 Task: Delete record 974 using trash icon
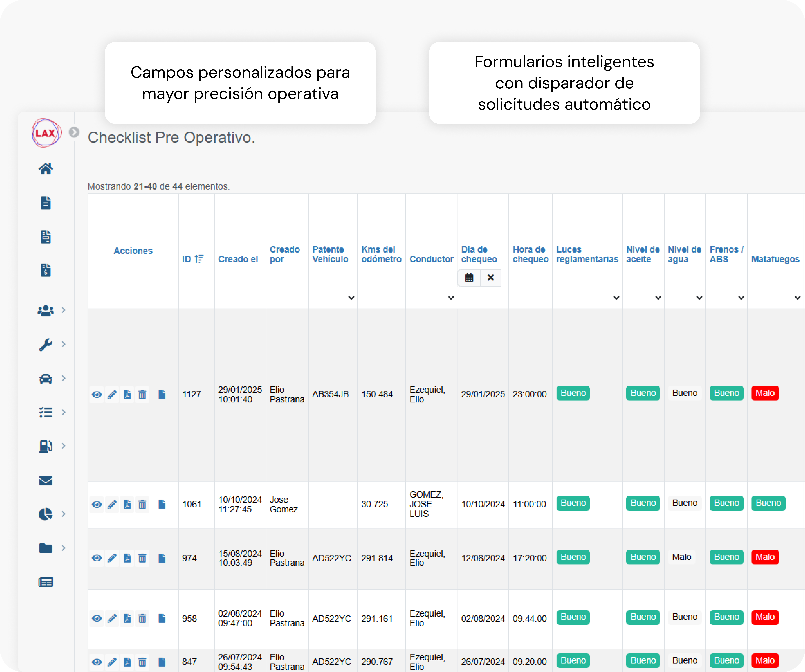point(142,558)
